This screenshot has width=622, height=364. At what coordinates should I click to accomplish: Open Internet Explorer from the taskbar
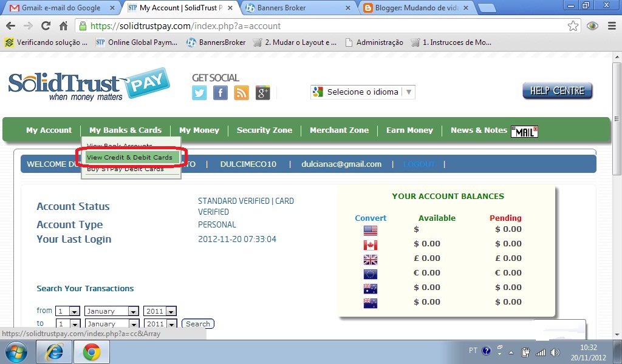tap(54, 352)
